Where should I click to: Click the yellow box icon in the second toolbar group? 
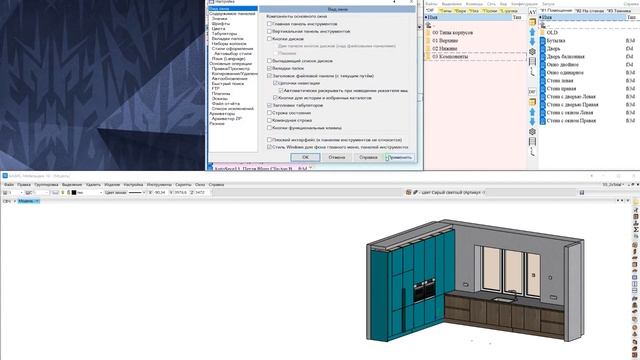532,102
